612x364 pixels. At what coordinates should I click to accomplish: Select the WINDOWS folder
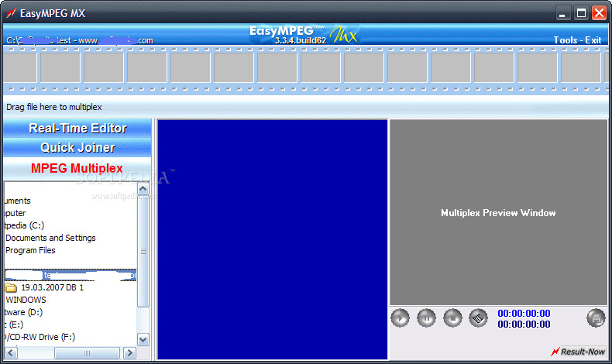click(26, 300)
